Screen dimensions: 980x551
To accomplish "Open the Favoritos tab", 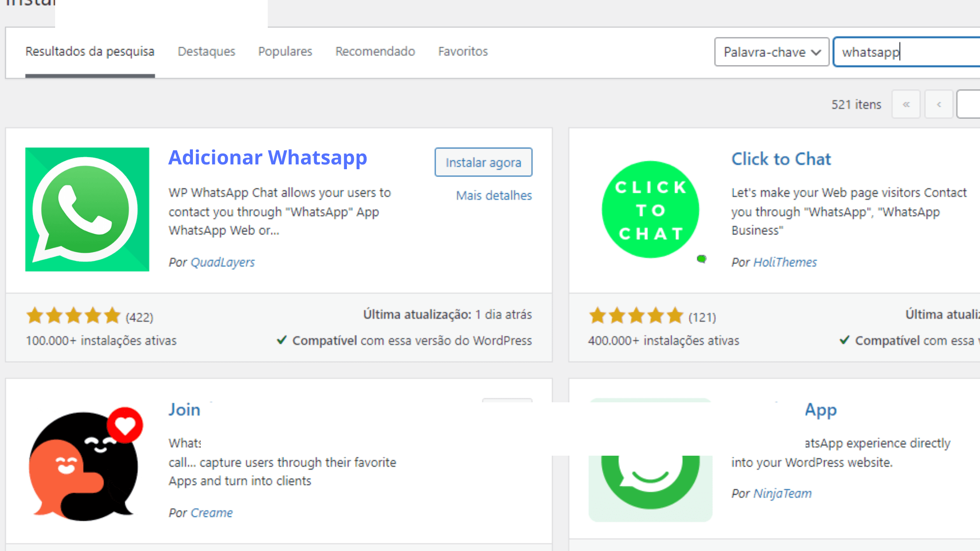I will click(463, 52).
